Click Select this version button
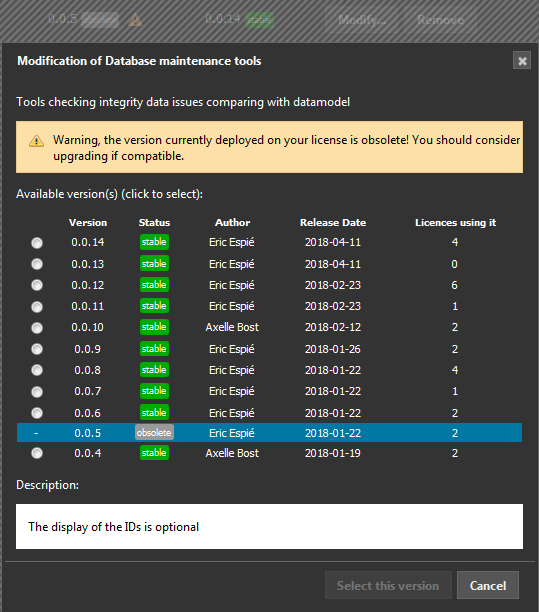This screenshot has width=539, height=612. [x=388, y=585]
